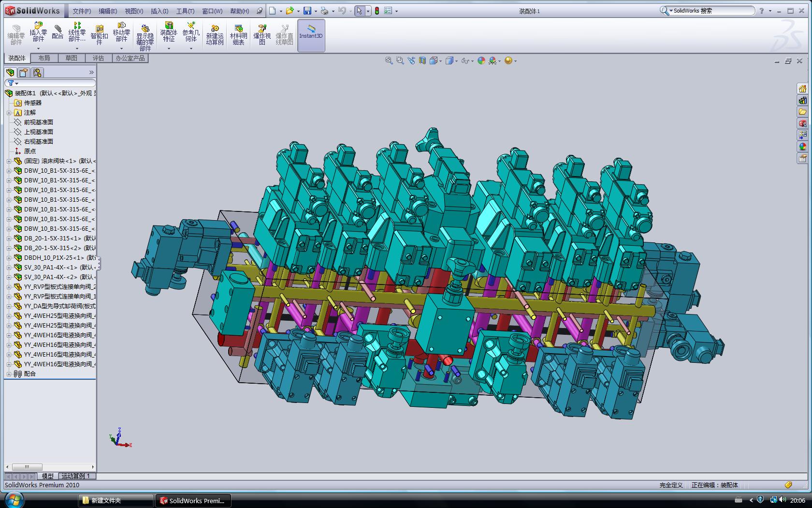Open Design Library task pane icon
The height and width of the screenshot is (508, 812).
coord(802,100)
